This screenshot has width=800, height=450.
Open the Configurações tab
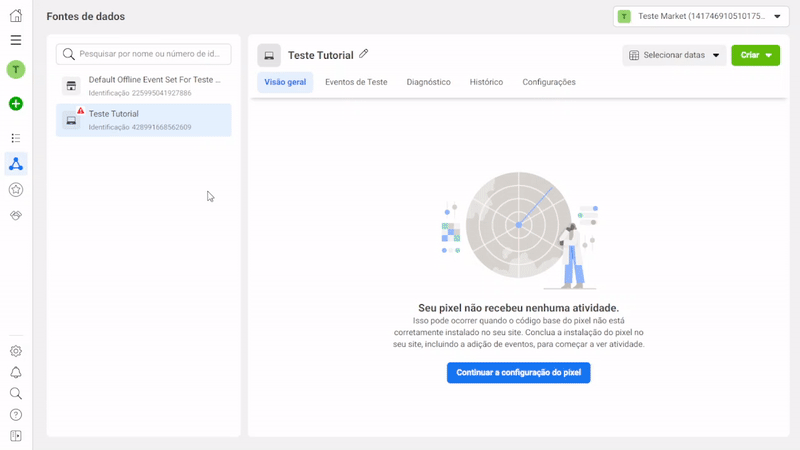click(x=548, y=82)
